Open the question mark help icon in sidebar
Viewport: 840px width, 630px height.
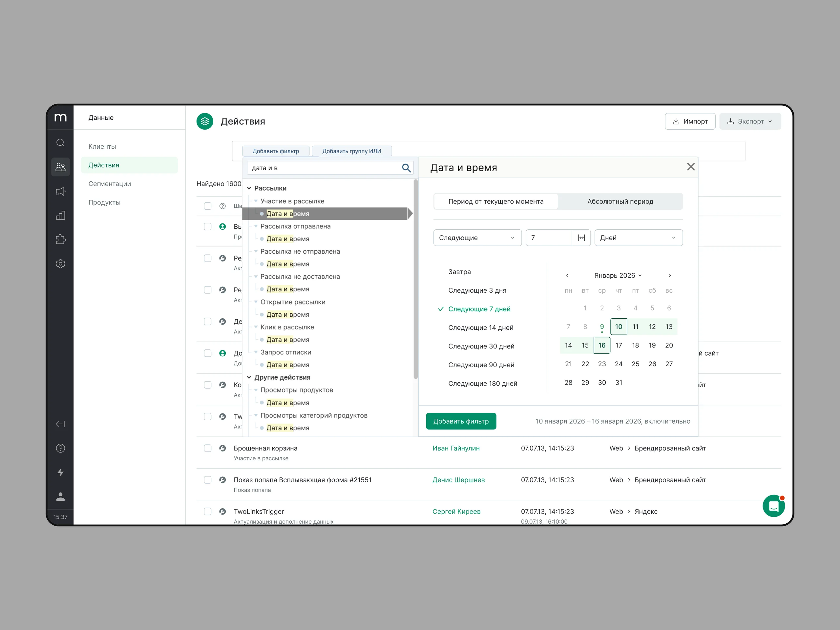(x=60, y=449)
